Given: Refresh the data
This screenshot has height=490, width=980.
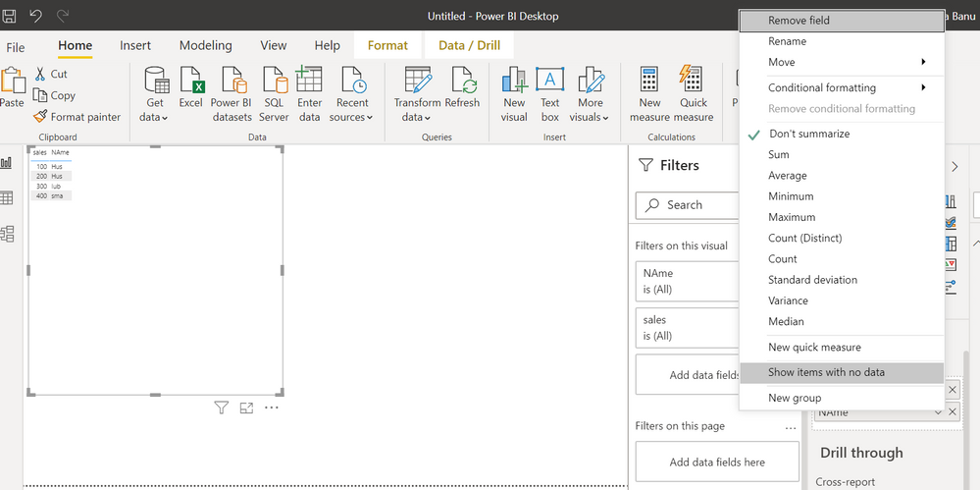Looking at the screenshot, I should pos(462,87).
